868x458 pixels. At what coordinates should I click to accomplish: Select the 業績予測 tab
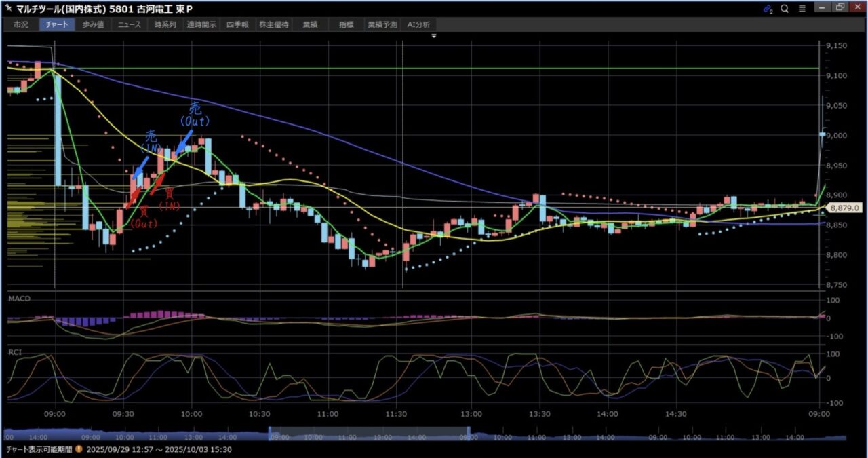pos(382,24)
